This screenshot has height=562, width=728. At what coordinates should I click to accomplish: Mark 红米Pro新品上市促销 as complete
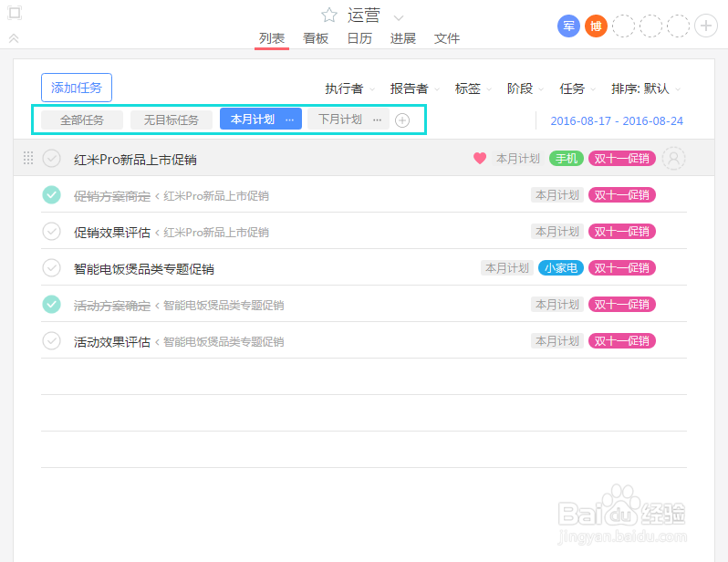[51, 159]
